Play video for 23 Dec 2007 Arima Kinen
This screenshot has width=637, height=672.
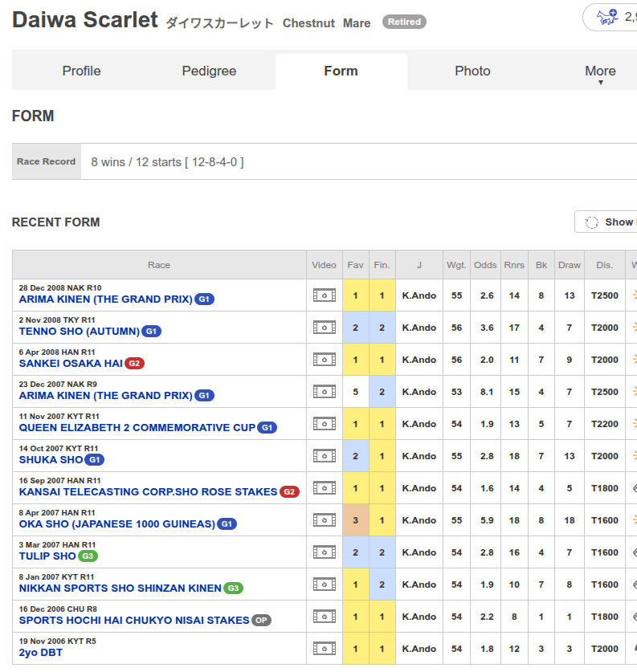(x=324, y=392)
